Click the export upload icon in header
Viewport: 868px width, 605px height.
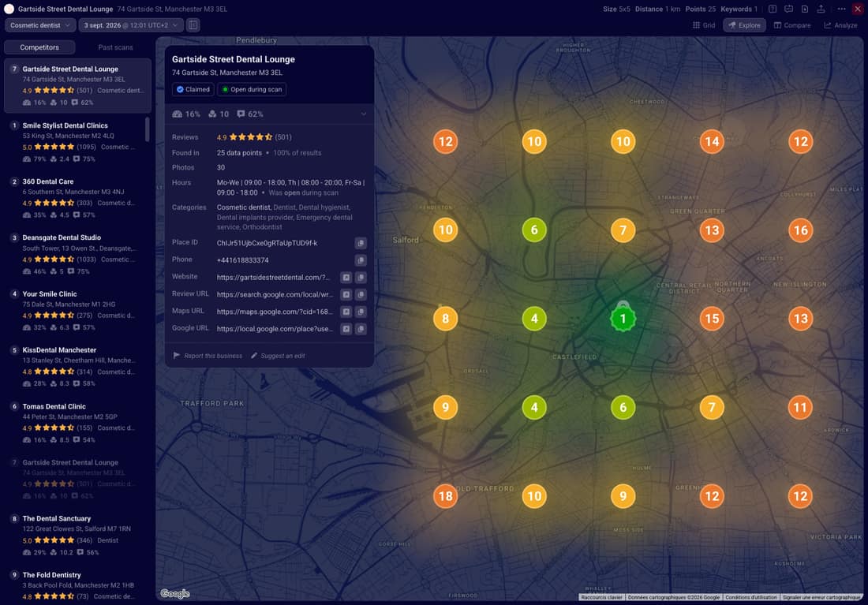(821, 9)
